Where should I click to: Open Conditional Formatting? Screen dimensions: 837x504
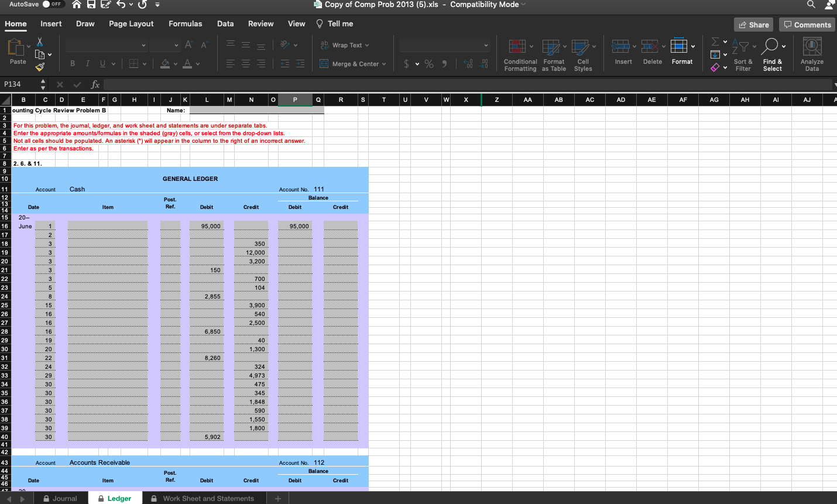click(520, 56)
